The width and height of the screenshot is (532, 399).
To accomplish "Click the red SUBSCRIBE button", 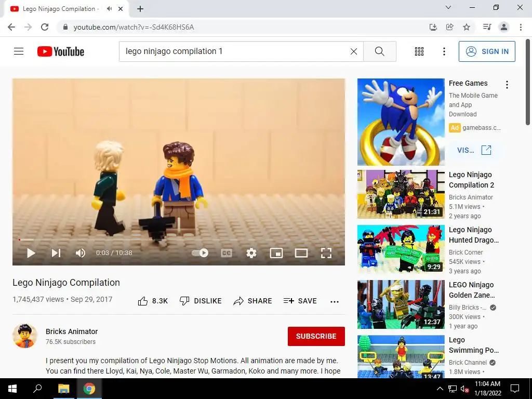I will [316, 336].
